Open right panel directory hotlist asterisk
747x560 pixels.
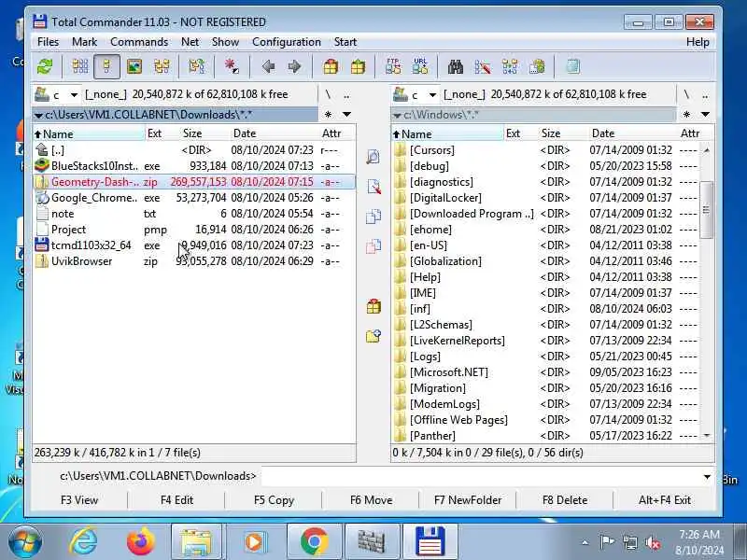(x=686, y=114)
